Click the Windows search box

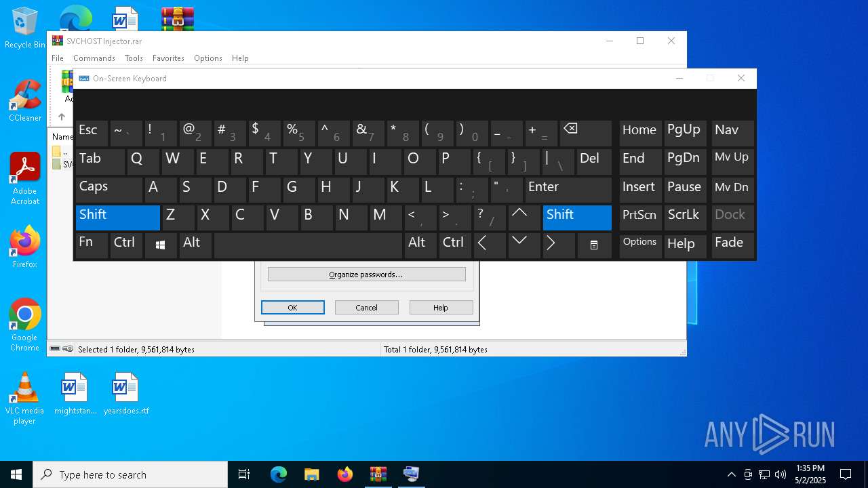(x=130, y=474)
